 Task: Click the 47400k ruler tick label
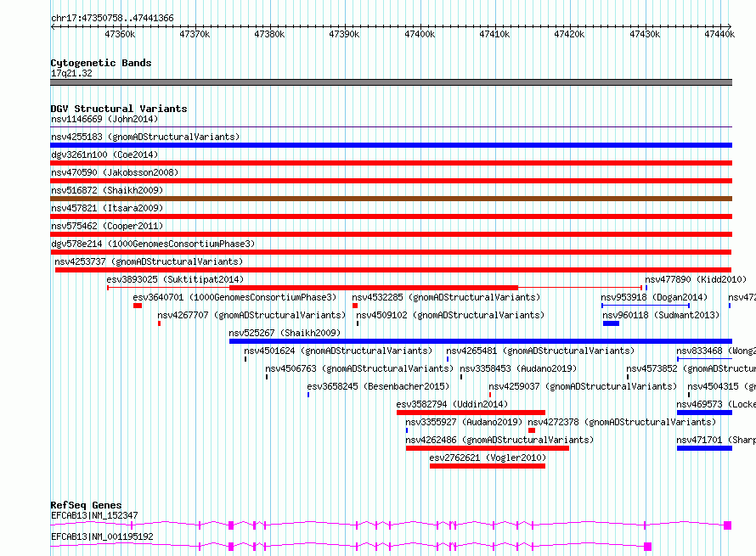pyautogui.click(x=420, y=35)
